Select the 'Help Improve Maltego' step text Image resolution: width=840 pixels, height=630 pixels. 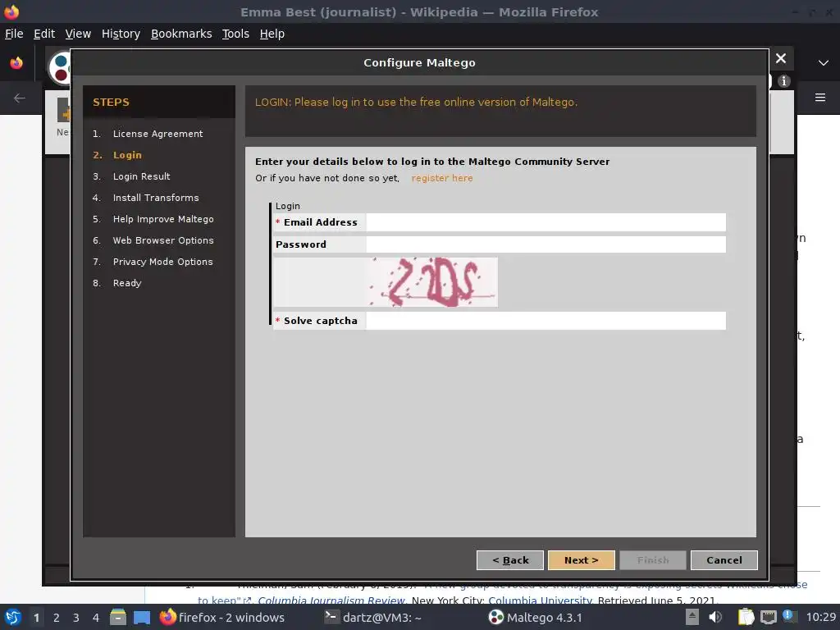163,219
